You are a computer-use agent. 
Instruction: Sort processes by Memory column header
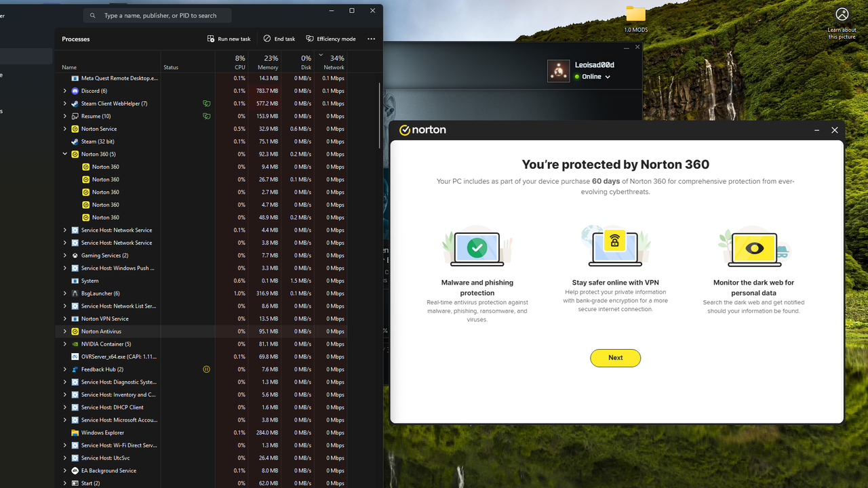(x=264, y=62)
